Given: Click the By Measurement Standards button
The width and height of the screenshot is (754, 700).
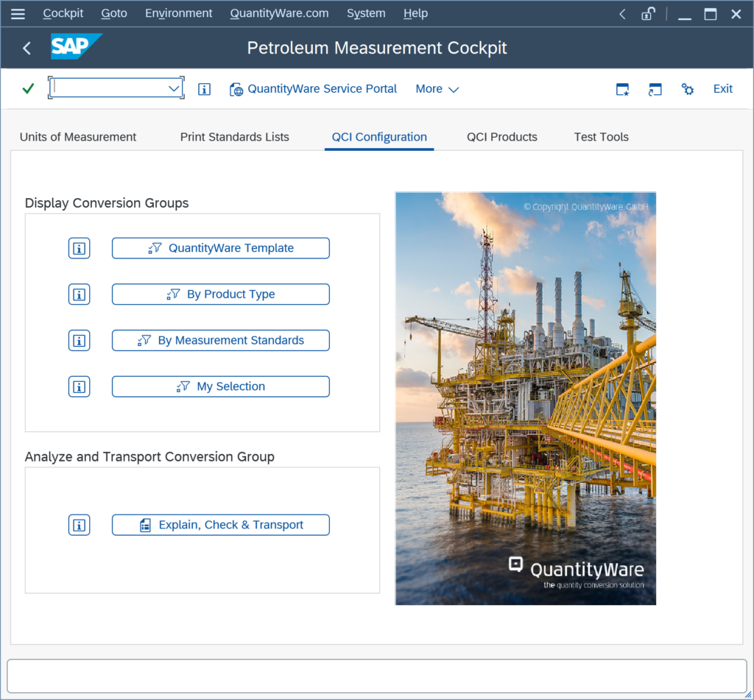Looking at the screenshot, I should [221, 340].
